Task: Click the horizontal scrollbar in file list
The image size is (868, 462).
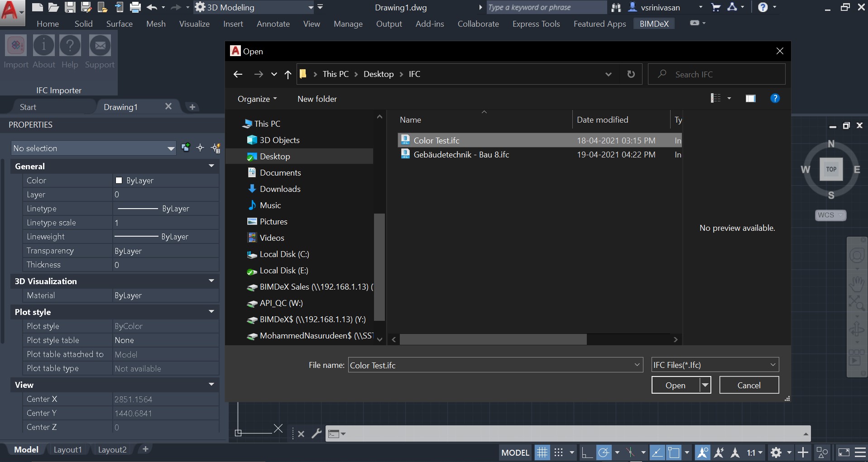Action: point(493,339)
